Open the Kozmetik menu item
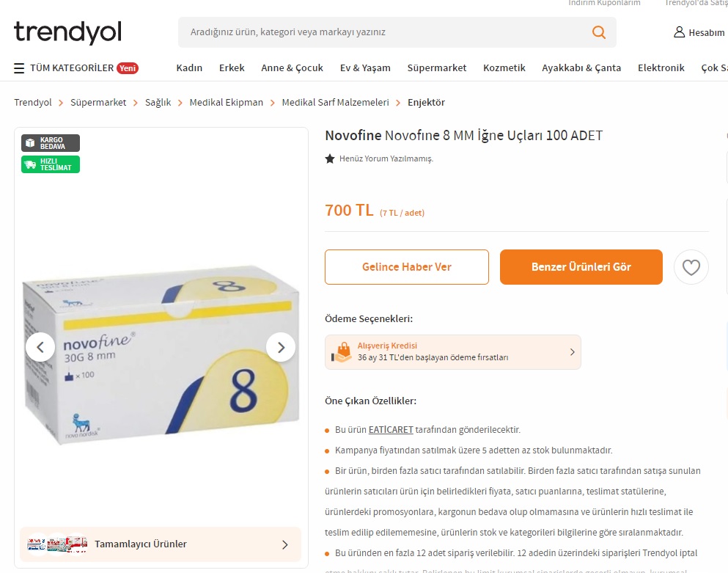Image resolution: width=728 pixels, height=573 pixels. [504, 67]
